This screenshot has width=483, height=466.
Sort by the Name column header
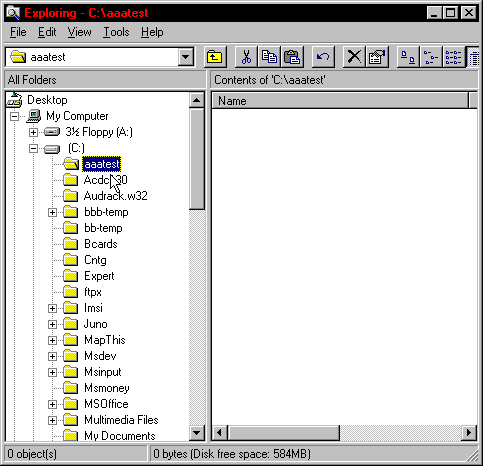[x=340, y=101]
